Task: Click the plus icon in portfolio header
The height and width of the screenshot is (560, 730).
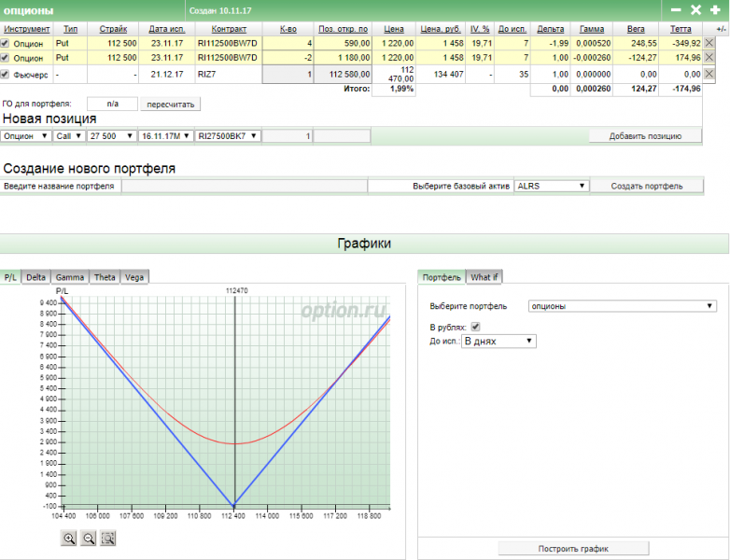Action: [x=714, y=9]
